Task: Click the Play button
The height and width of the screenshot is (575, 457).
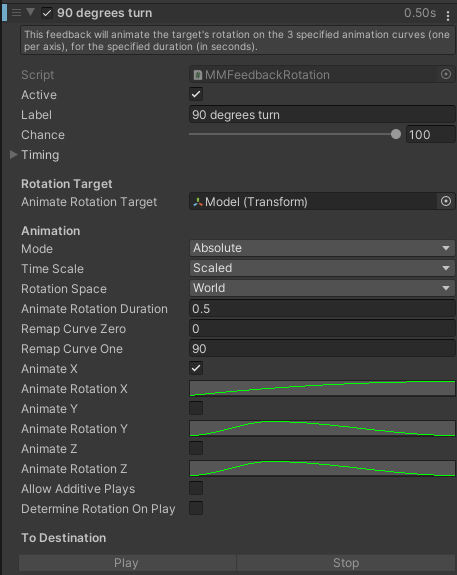Action: click(127, 563)
